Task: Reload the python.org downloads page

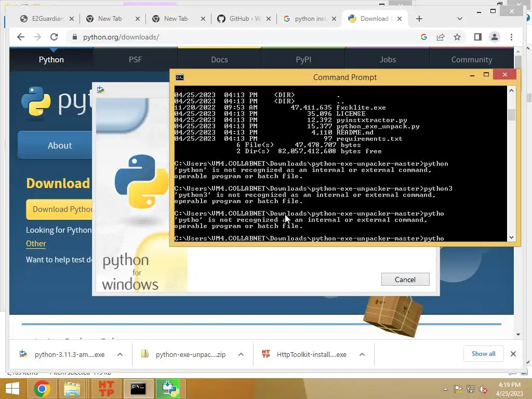Action: click(54, 37)
